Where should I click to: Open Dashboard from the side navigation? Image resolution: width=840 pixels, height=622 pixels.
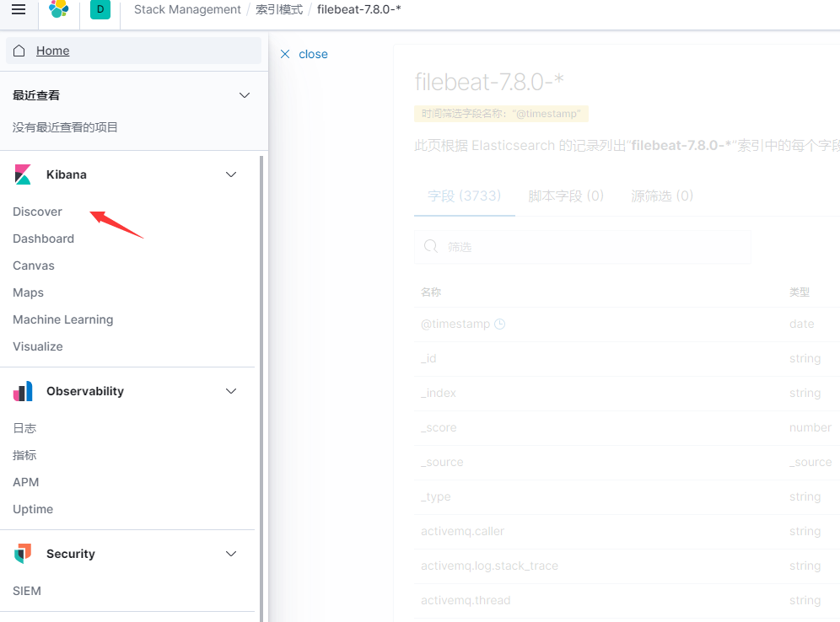coord(43,239)
